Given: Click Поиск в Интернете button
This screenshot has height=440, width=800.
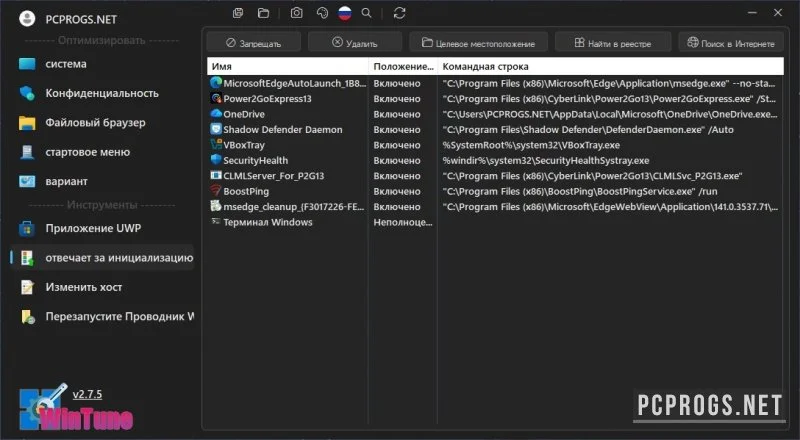Looking at the screenshot, I should pyautogui.click(x=731, y=43).
